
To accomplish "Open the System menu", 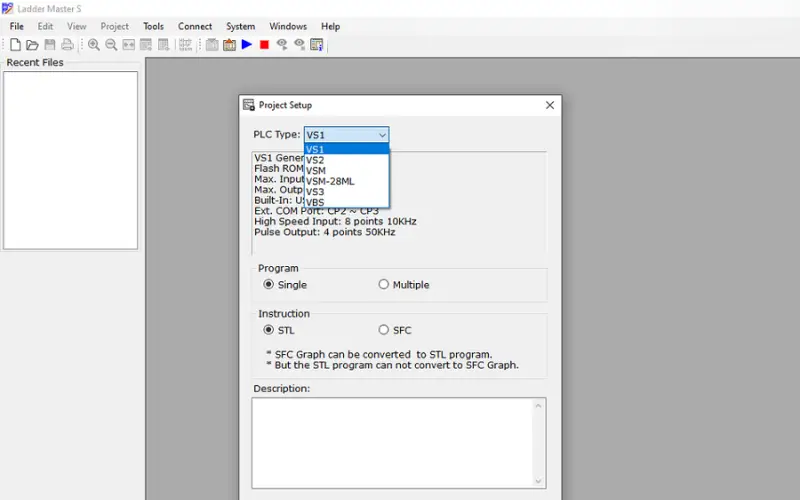I will (x=241, y=26).
